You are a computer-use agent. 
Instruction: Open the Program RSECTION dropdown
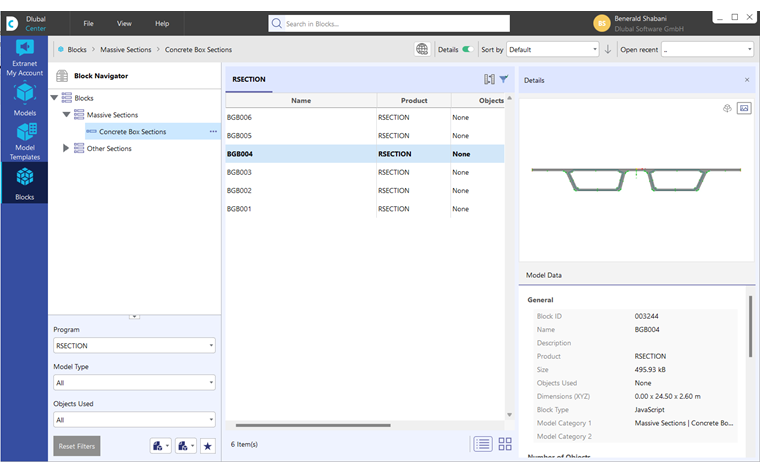coord(134,346)
